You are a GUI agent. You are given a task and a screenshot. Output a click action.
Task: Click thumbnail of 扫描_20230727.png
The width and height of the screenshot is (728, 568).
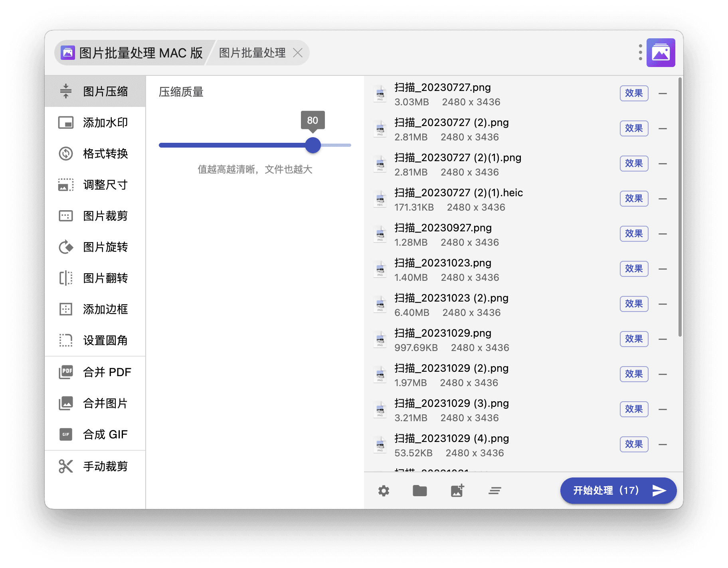tap(380, 94)
